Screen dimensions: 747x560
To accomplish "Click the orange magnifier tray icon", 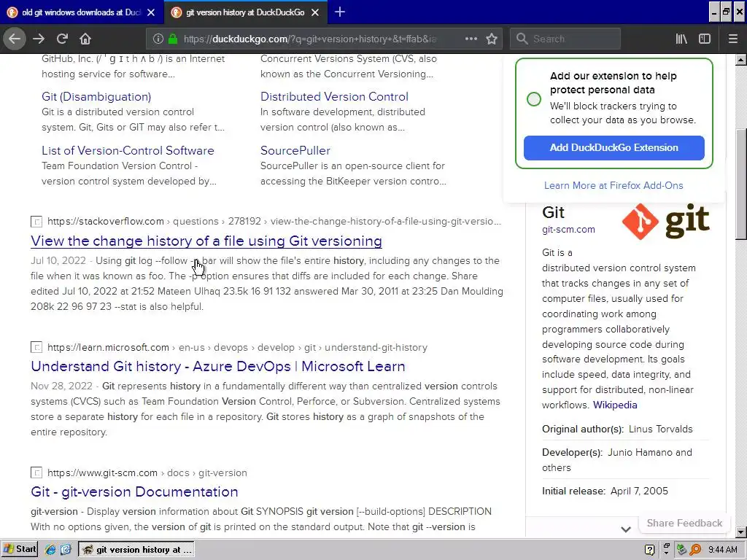I will click(695, 550).
